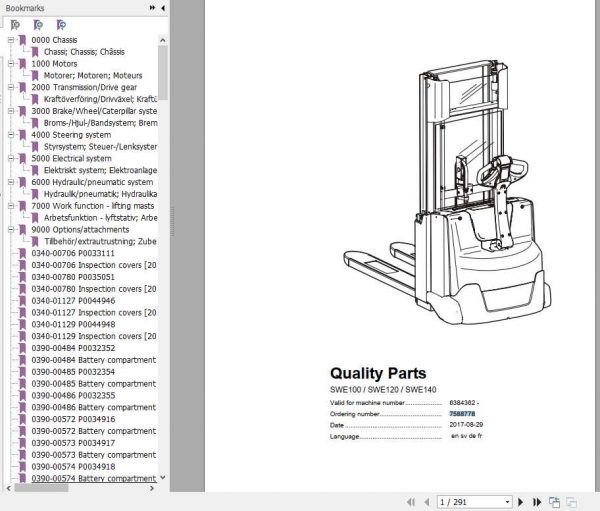Click the highlighted ordering number 7588778

coord(462,414)
